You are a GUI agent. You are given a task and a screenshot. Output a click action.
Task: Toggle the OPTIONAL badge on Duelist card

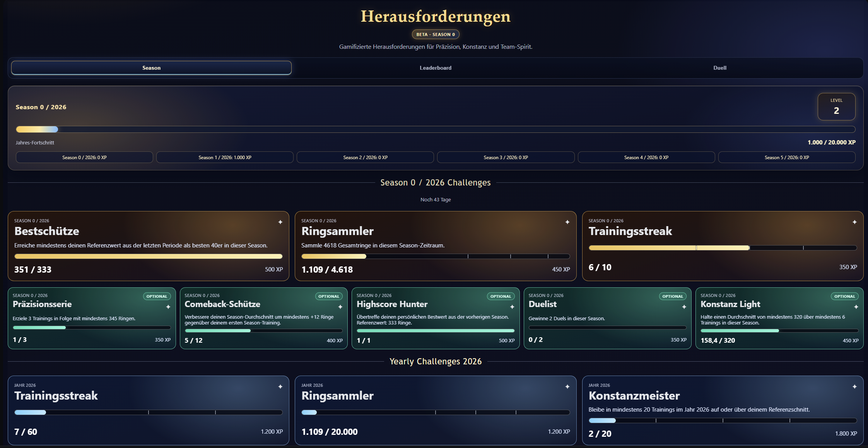(x=673, y=296)
